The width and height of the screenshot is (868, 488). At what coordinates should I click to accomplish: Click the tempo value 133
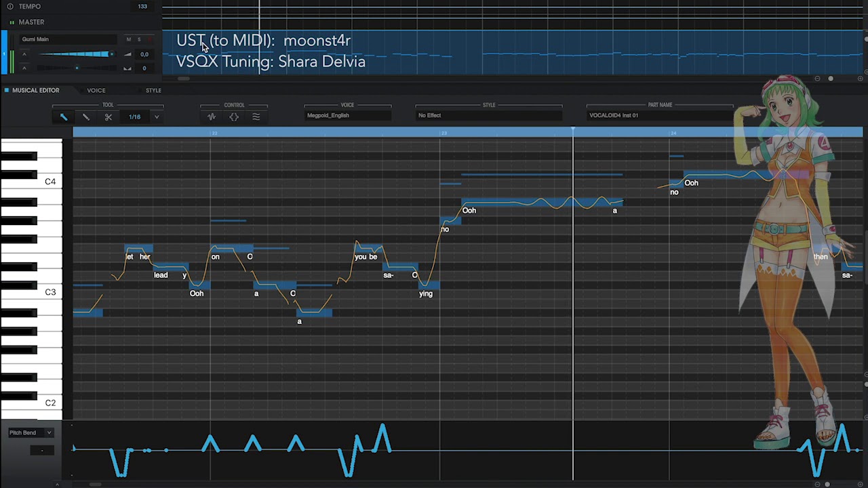coord(142,6)
